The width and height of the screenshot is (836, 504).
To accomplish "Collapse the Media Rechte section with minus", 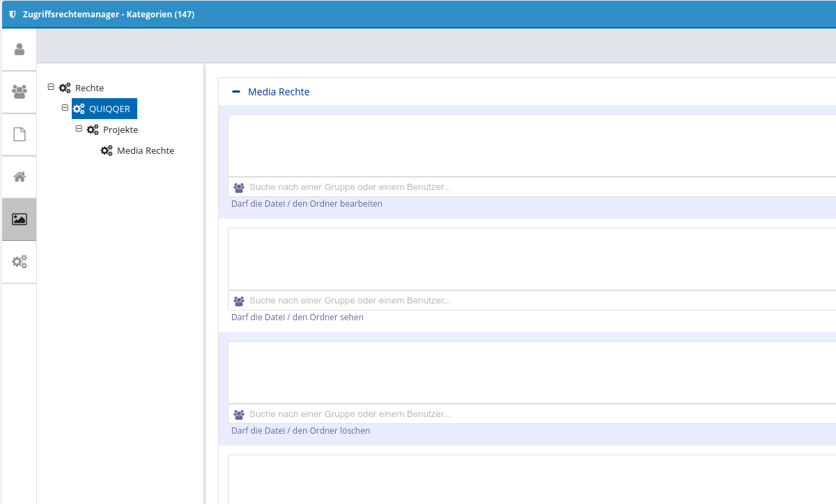I will pyautogui.click(x=236, y=92).
